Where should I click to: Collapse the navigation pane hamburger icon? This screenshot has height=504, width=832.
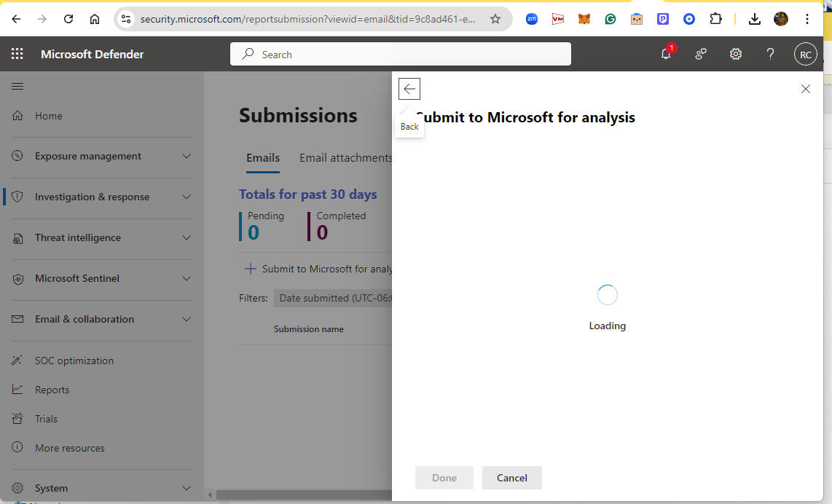(17, 86)
